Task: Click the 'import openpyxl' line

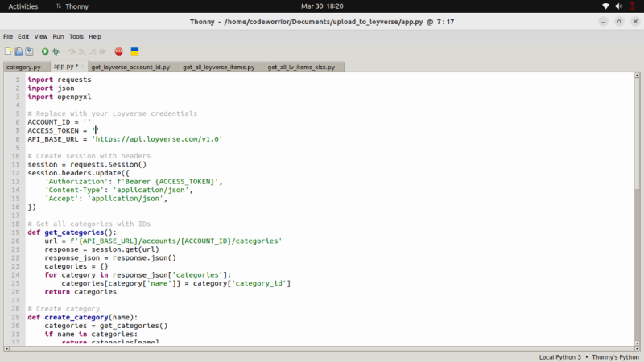Action: coord(60,97)
